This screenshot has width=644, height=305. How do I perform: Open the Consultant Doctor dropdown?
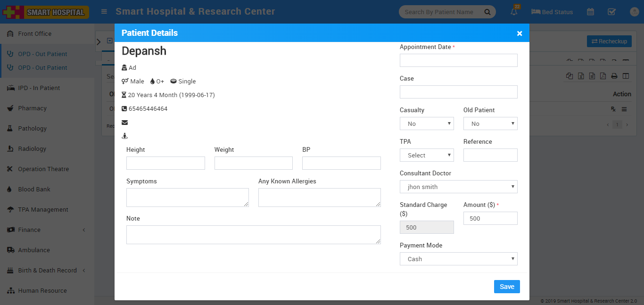(458, 187)
